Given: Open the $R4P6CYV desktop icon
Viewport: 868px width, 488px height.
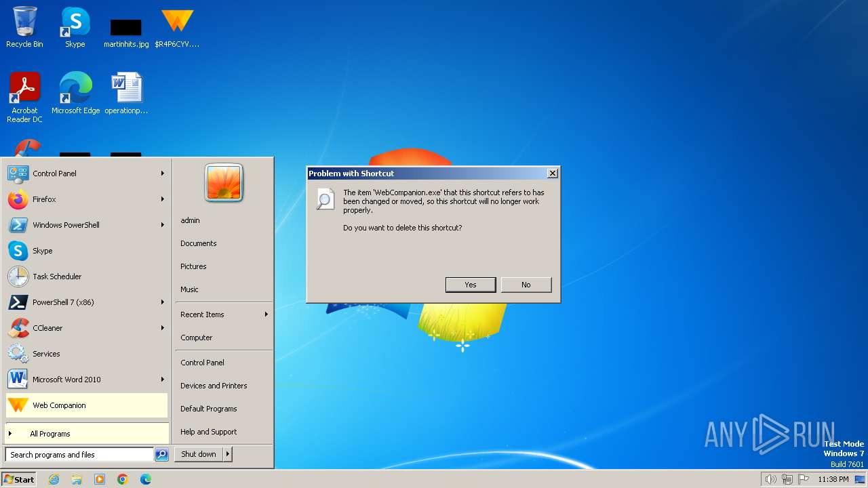Looking at the screenshot, I should 177,27.
